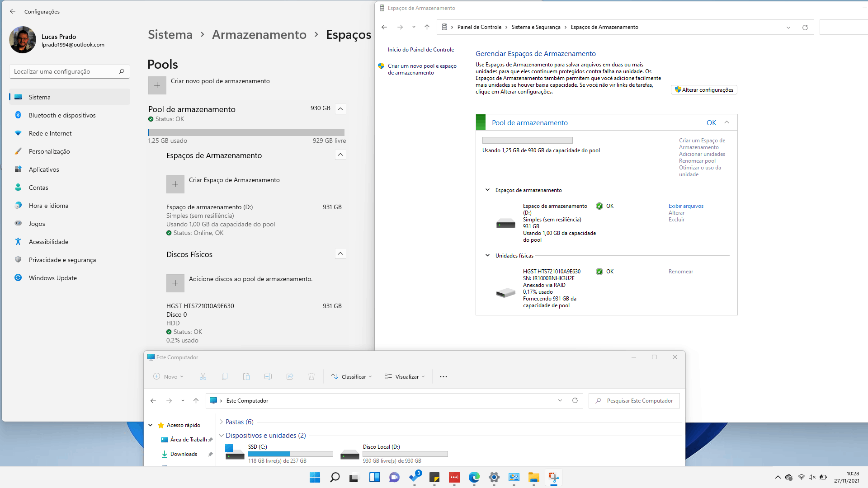This screenshot has width=868, height=488.
Task: Show hidden system tray icons
Action: click(x=778, y=477)
